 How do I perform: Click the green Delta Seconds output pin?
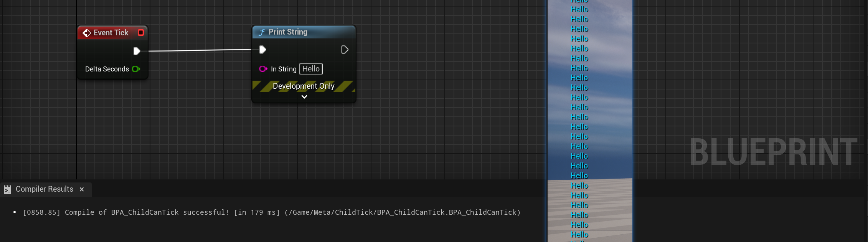point(136,69)
